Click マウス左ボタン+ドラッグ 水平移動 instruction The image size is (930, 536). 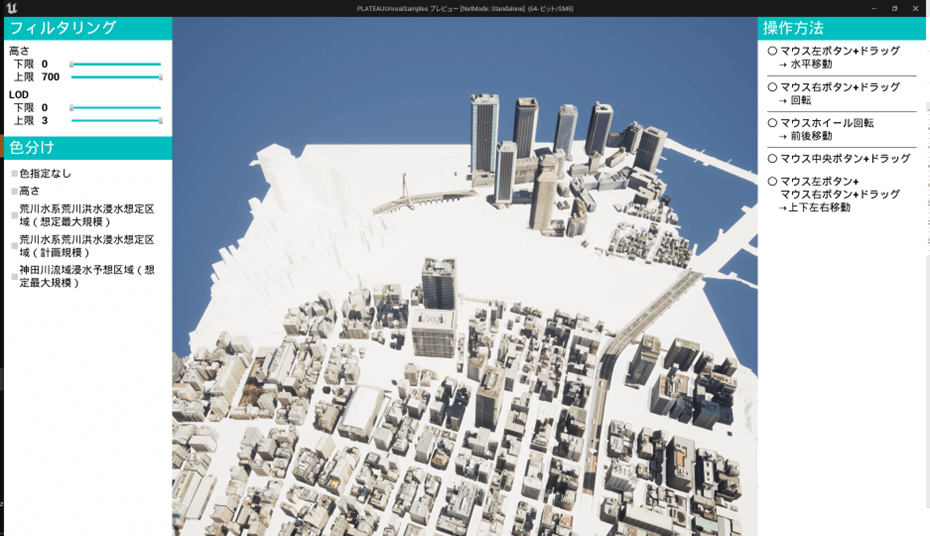coord(834,58)
